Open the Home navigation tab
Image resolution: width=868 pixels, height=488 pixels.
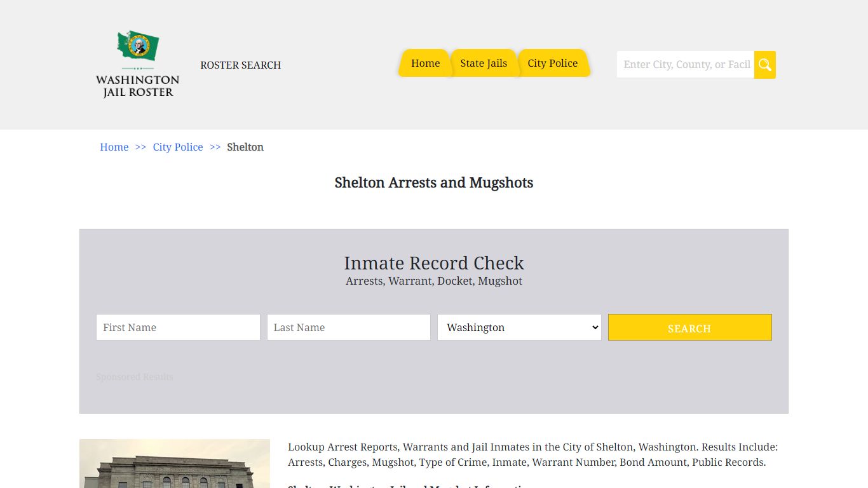(425, 63)
